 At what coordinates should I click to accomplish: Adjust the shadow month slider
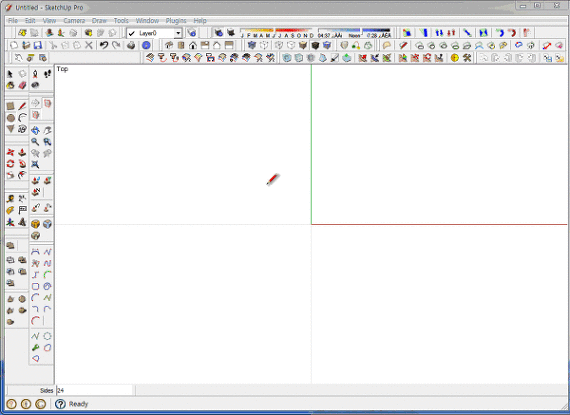(277, 33)
